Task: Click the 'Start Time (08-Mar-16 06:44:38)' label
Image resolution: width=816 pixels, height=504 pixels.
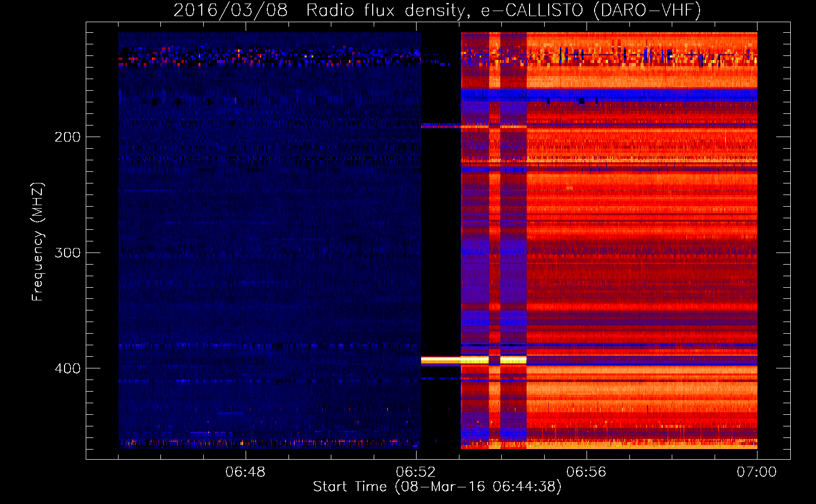Action: pyautogui.click(x=437, y=487)
